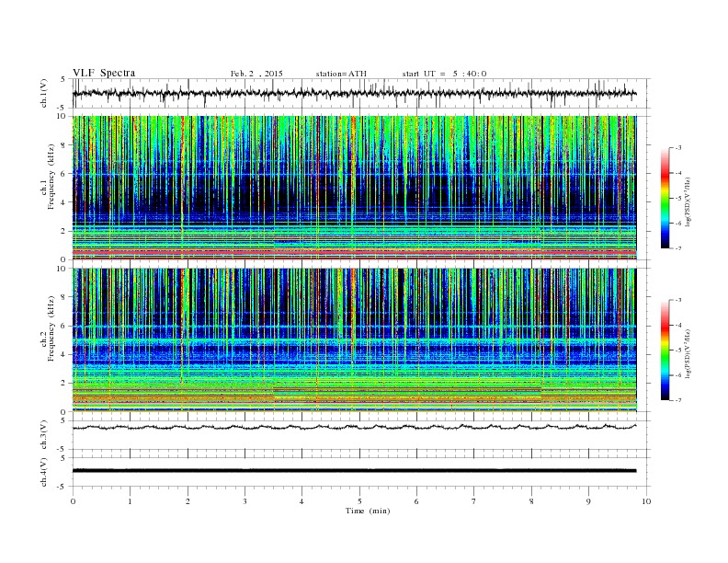
Task: Click the ch.1 frequency tick label "8"
Action: pyautogui.click(x=64, y=145)
